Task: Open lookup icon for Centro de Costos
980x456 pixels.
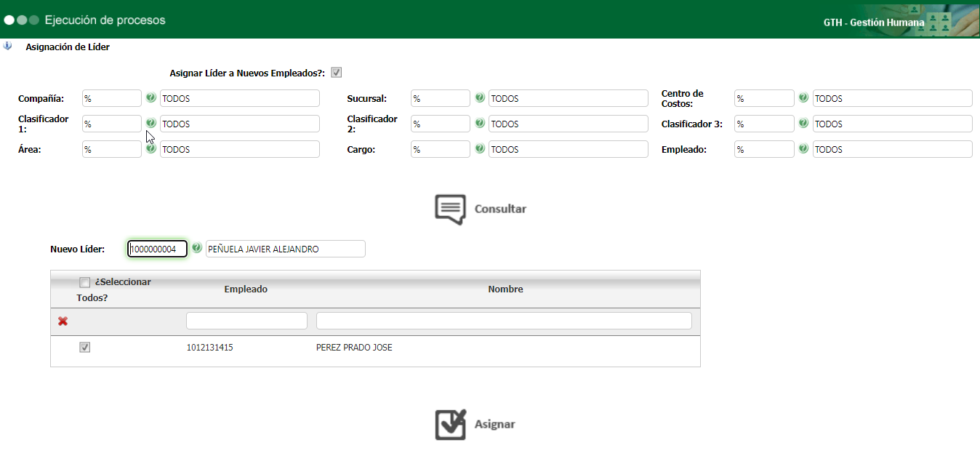Action: point(803,98)
